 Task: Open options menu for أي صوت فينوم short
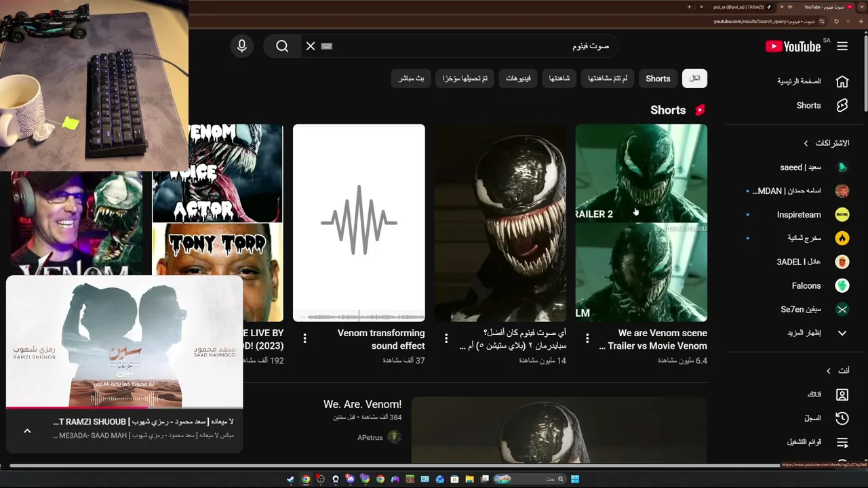pos(446,338)
